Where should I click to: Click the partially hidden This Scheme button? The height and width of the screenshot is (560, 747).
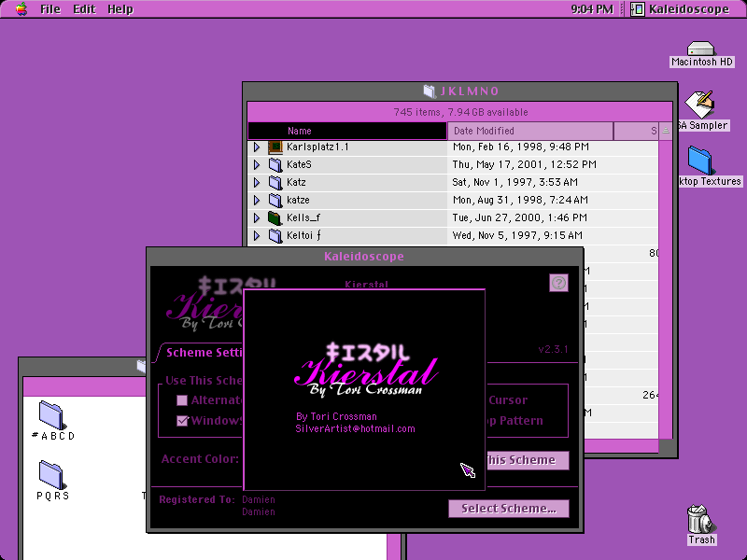pos(527,460)
